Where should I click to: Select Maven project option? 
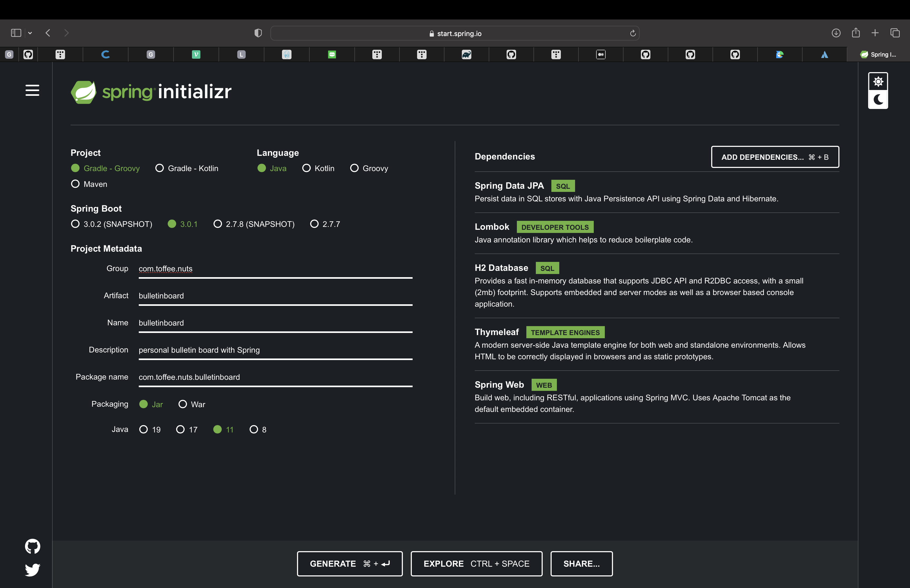(89, 184)
